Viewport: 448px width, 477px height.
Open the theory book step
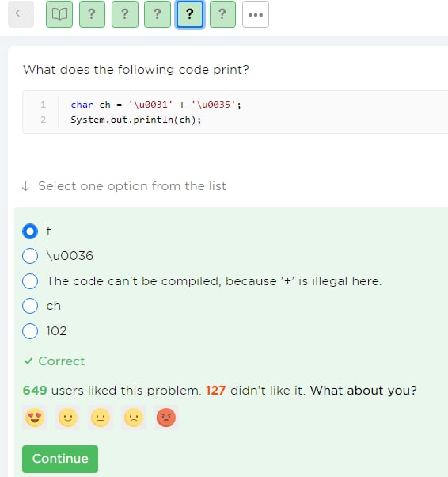click(x=59, y=14)
